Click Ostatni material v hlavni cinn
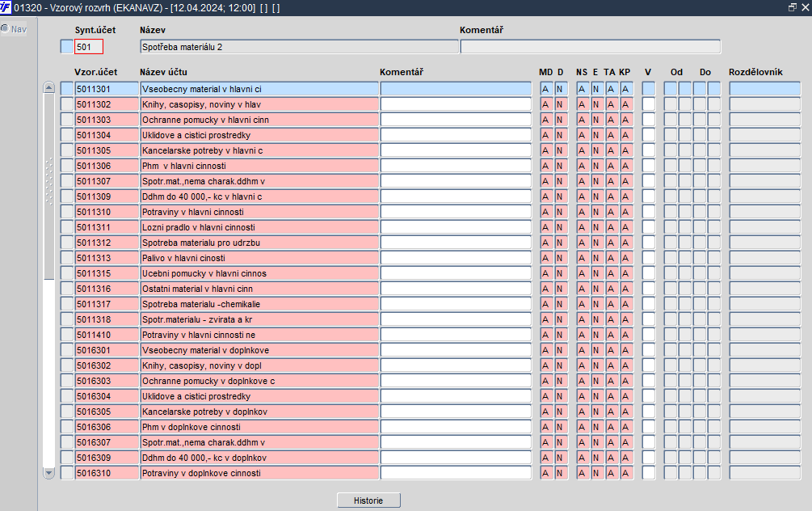This screenshot has height=511, width=812. tap(259, 289)
